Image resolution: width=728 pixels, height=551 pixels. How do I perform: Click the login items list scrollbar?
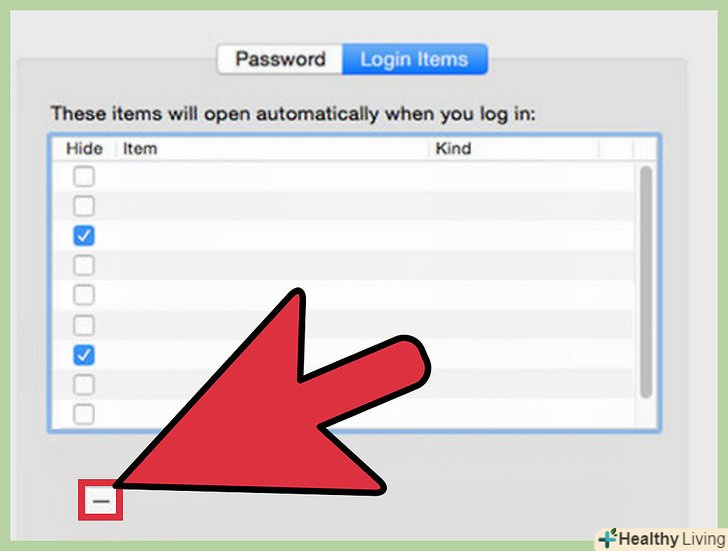pos(646,282)
